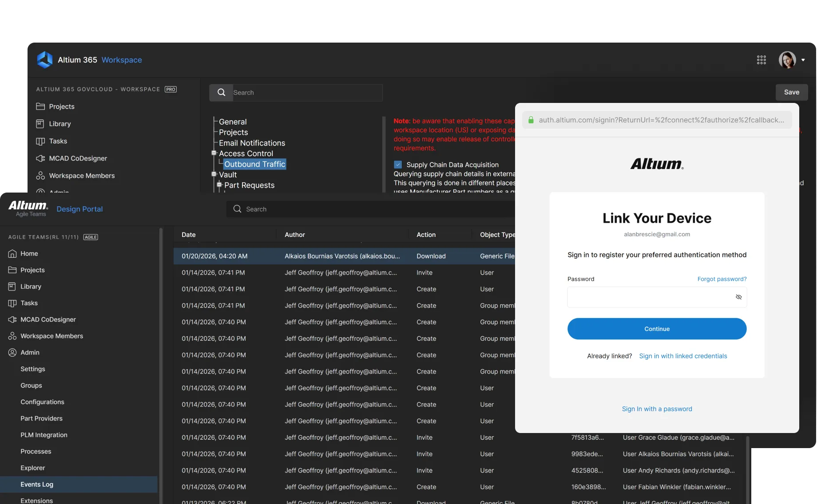The height and width of the screenshot is (504, 817).
Task: Click the Workspace Members icon in Design Portal sidebar
Action: pyautogui.click(x=12, y=336)
